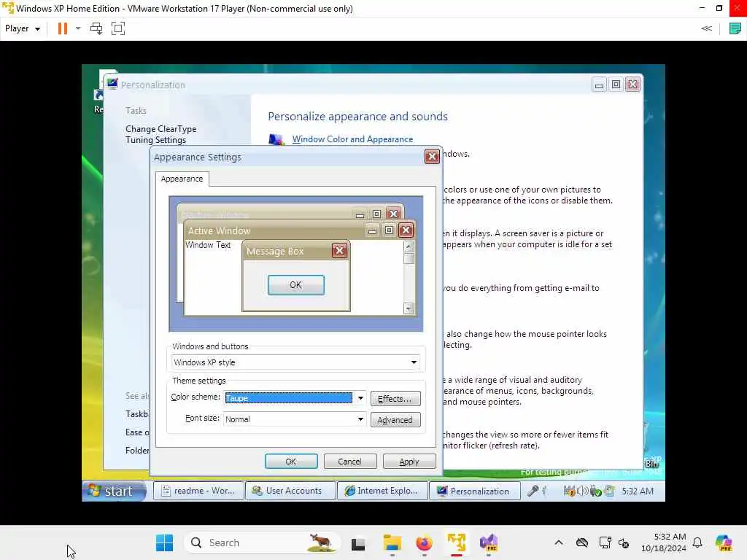Image resolution: width=747 pixels, height=560 pixels.
Task: Open Visual Studio preview icon on taskbar
Action: (x=488, y=542)
